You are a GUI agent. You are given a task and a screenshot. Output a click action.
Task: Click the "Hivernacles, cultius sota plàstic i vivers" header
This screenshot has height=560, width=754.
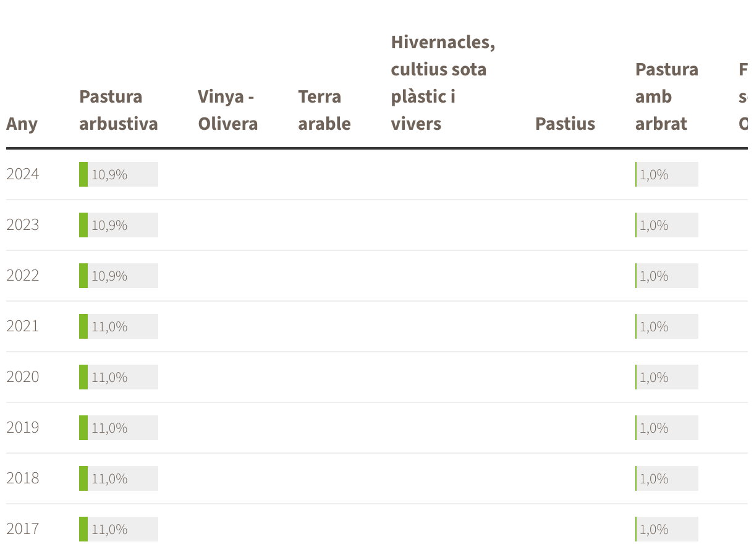(443, 83)
